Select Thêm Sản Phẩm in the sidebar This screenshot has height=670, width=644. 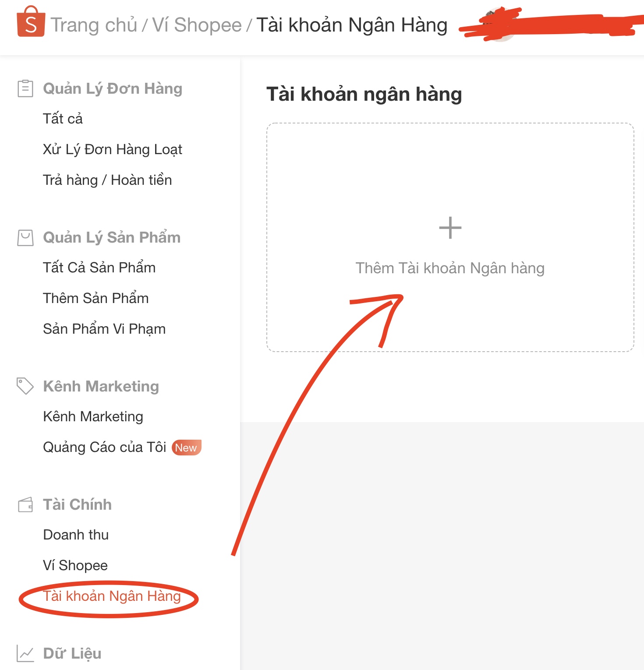click(x=96, y=298)
